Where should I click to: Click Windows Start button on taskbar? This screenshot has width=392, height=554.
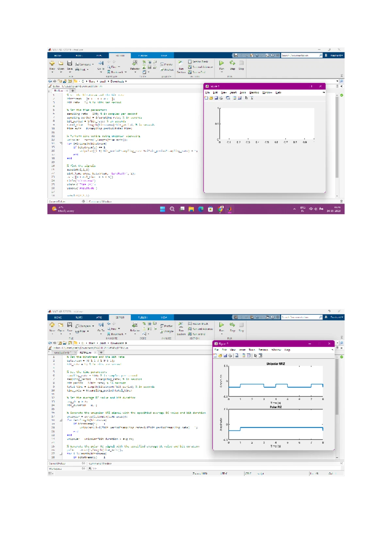(163, 209)
